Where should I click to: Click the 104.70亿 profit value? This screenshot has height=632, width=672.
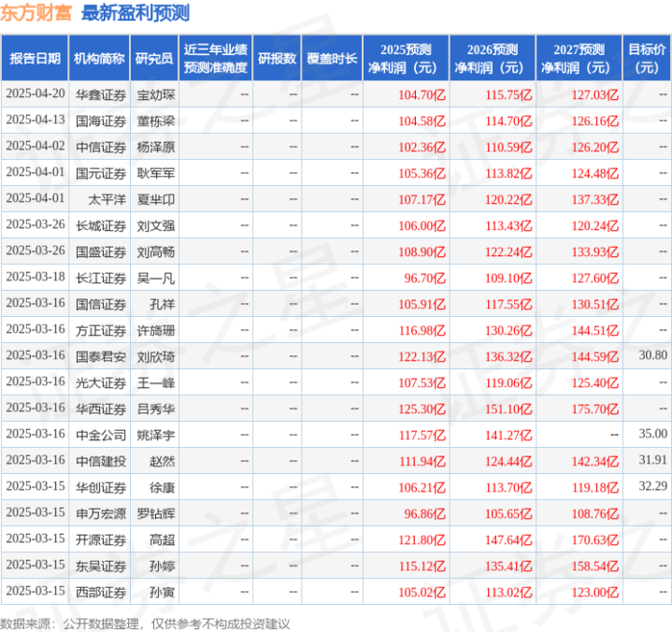(x=422, y=94)
